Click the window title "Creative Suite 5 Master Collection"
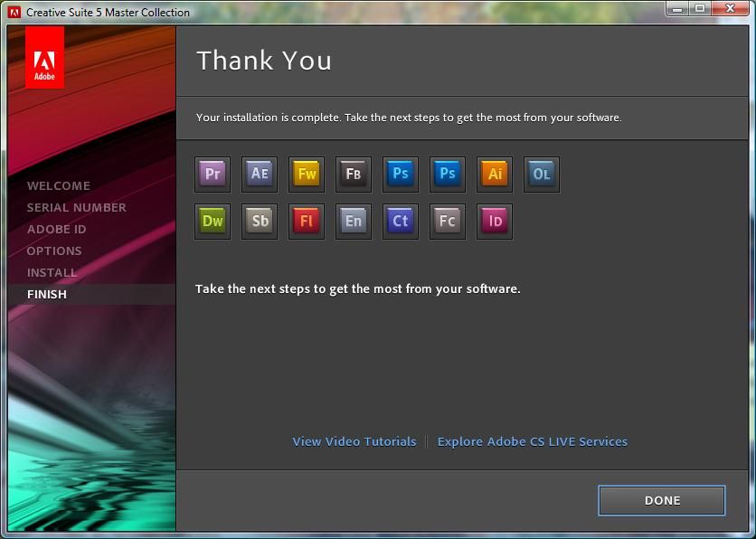The height and width of the screenshot is (539, 756). point(108,12)
